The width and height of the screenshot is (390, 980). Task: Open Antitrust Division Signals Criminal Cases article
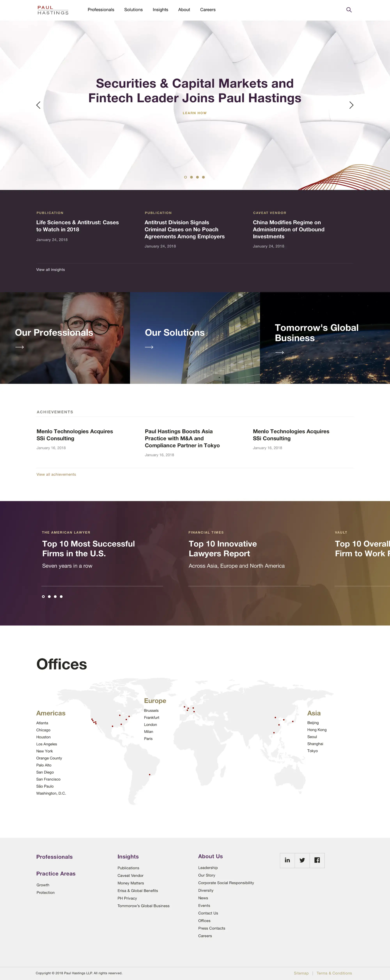pyautogui.click(x=185, y=229)
